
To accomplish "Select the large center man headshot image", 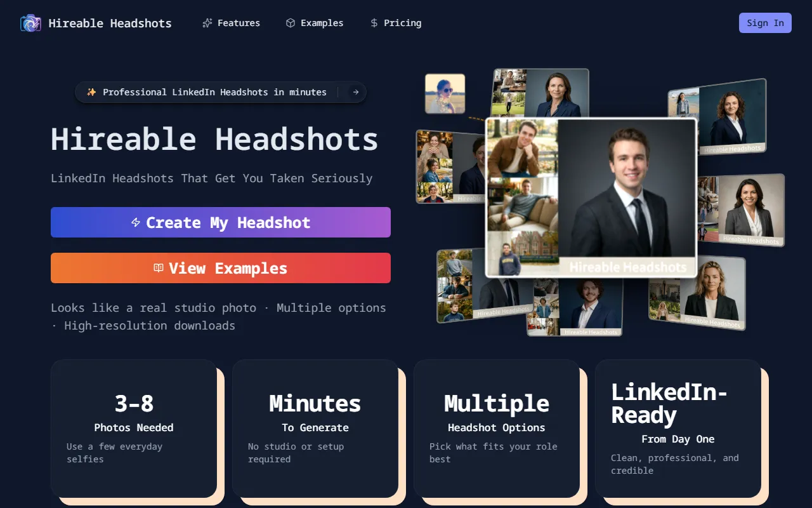I will (591, 197).
